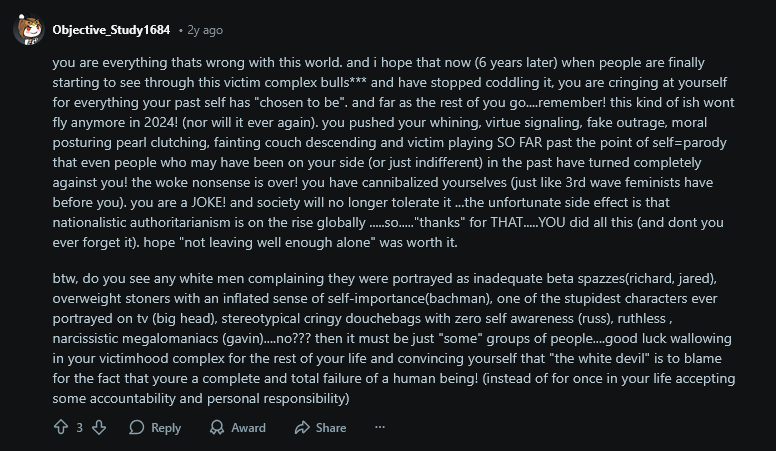Upvote the comment by Objective_Study1684

(x=61, y=427)
